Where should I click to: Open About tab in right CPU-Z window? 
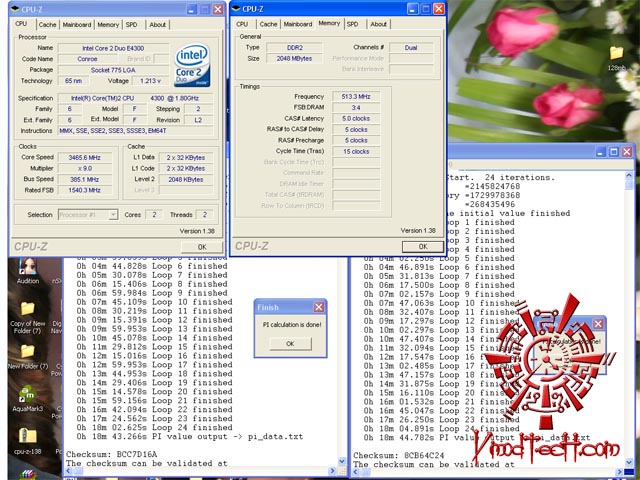[378, 24]
